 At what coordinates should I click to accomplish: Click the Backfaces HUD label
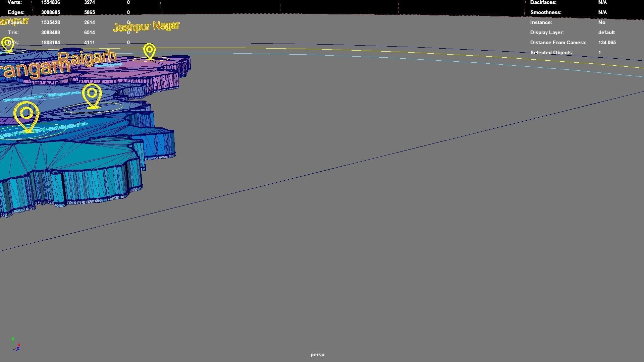543,2
